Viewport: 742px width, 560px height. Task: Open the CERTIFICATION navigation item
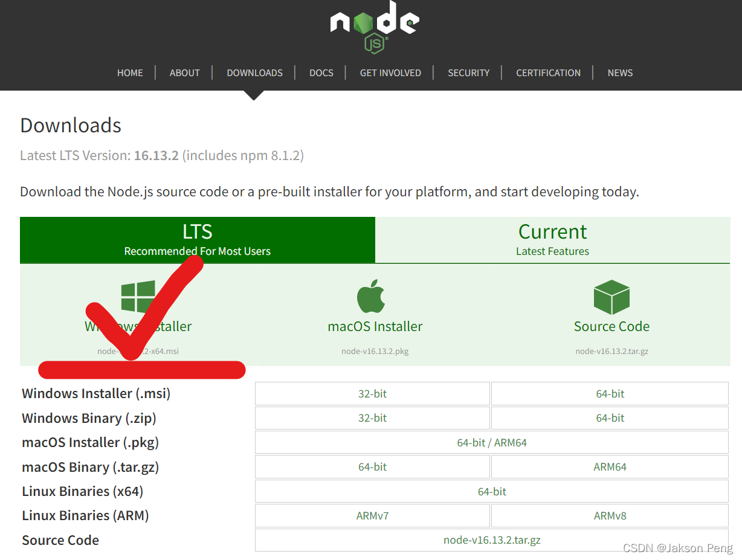(548, 72)
